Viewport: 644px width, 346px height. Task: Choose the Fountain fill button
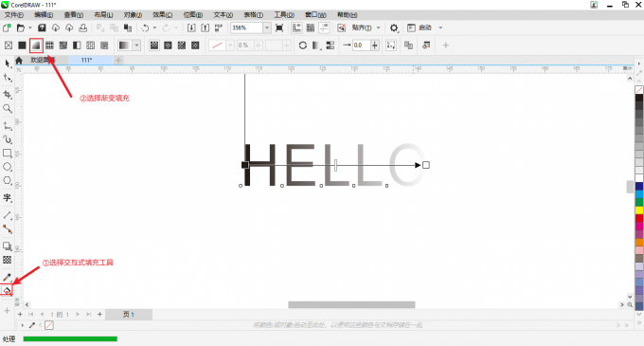[36, 46]
